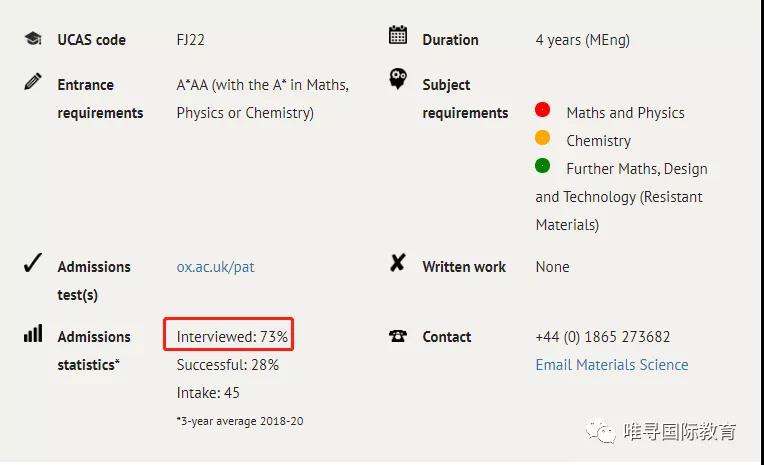Click the checkmark icon beside Admissions test(s)

(33, 263)
